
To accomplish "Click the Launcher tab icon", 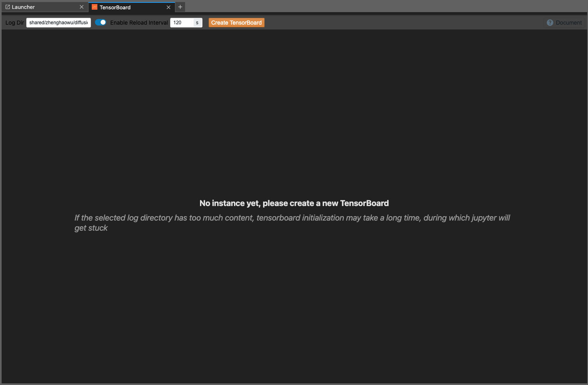I will tap(8, 7).
